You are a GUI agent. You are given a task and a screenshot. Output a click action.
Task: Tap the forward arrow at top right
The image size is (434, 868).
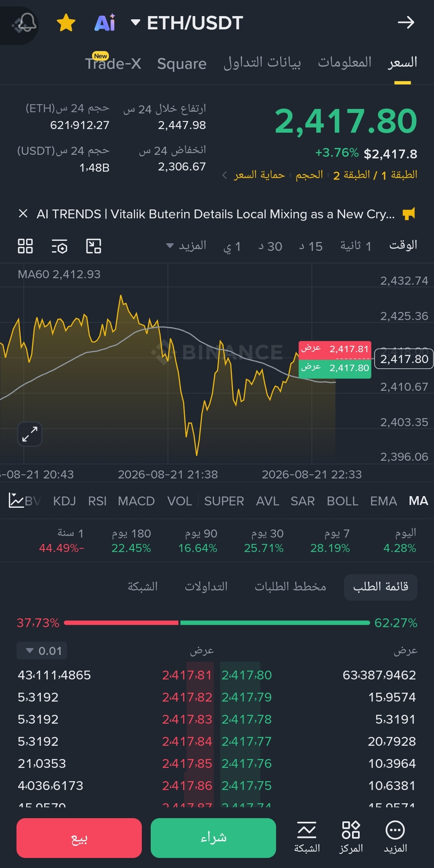406,23
